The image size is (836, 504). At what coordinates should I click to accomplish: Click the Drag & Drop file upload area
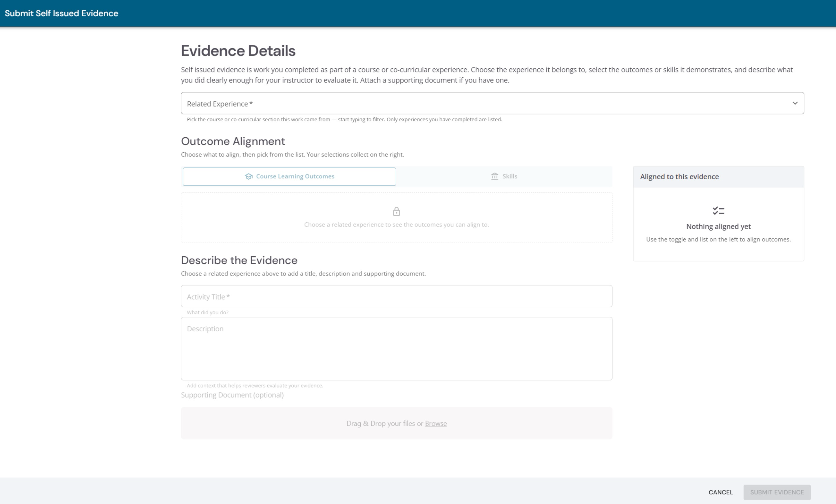pos(396,423)
